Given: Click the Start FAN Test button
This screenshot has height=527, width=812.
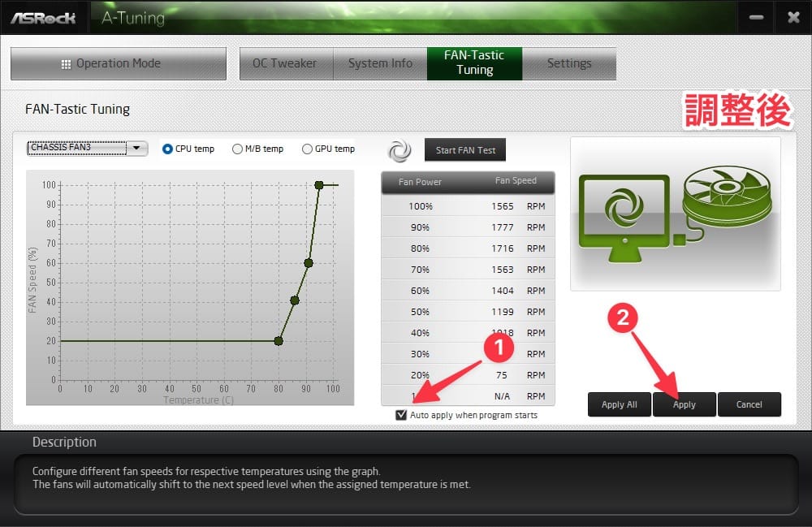Looking at the screenshot, I should click(465, 150).
